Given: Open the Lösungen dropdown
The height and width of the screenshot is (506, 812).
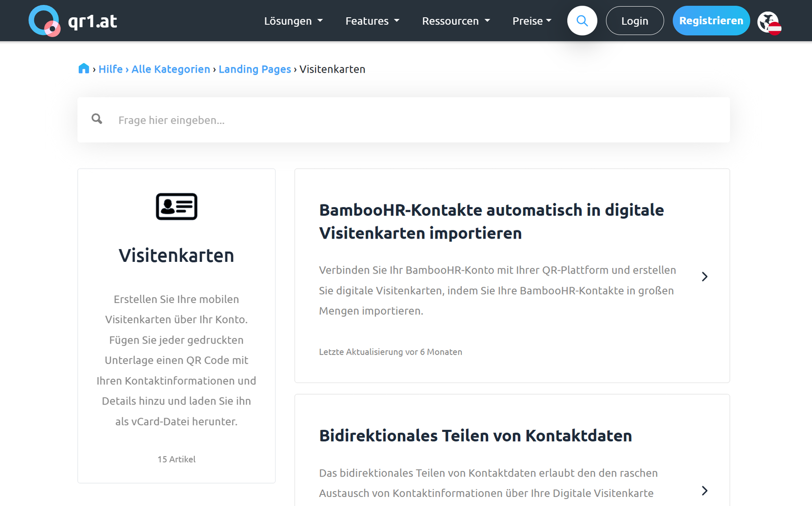Looking at the screenshot, I should (293, 21).
